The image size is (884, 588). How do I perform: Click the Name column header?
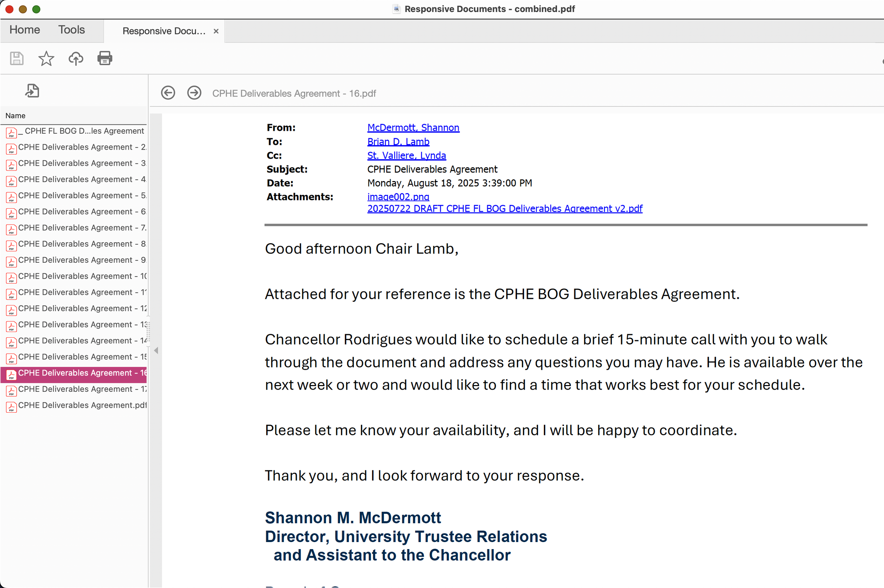(x=15, y=116)
